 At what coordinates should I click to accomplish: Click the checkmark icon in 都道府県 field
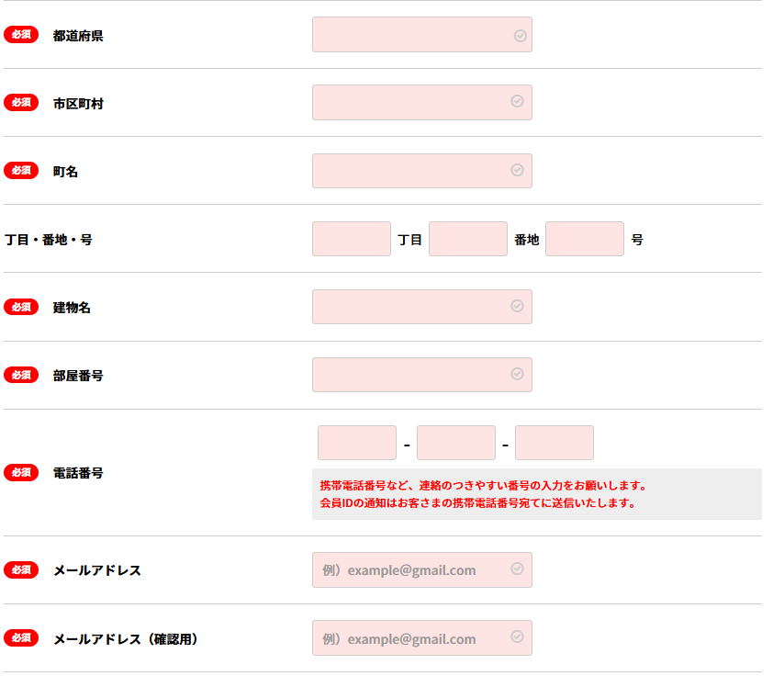[520, 36]
